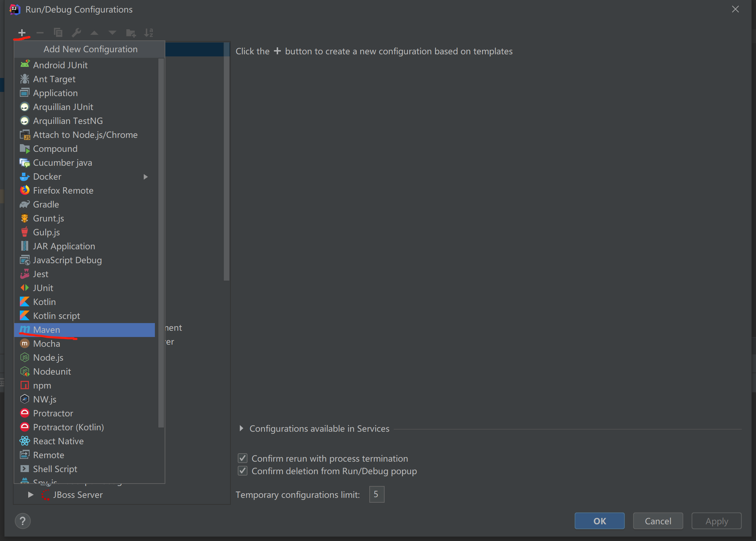Click the Copy Configuration icon
The image size is (756, 541).
pos(58,33)
